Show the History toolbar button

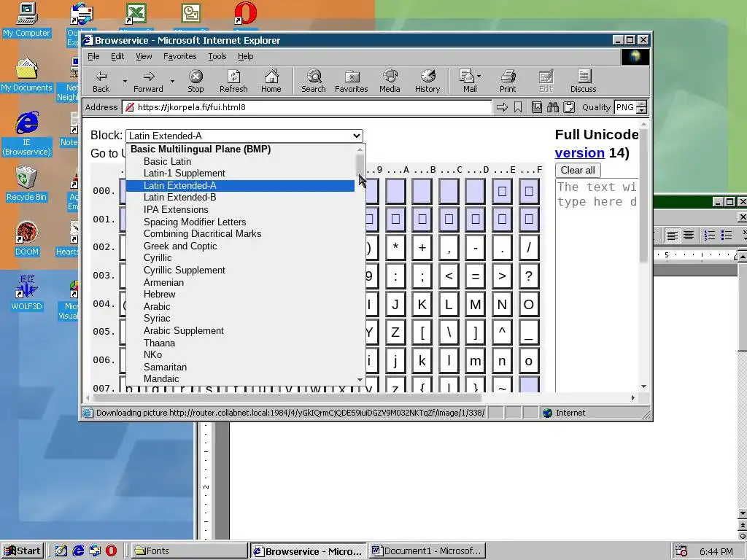click(427, 82)
